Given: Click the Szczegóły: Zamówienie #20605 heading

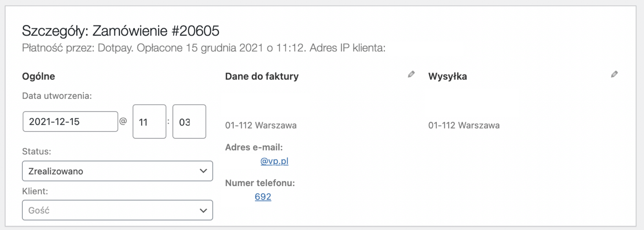Looking at the screenshot, I should coord(121,31).
